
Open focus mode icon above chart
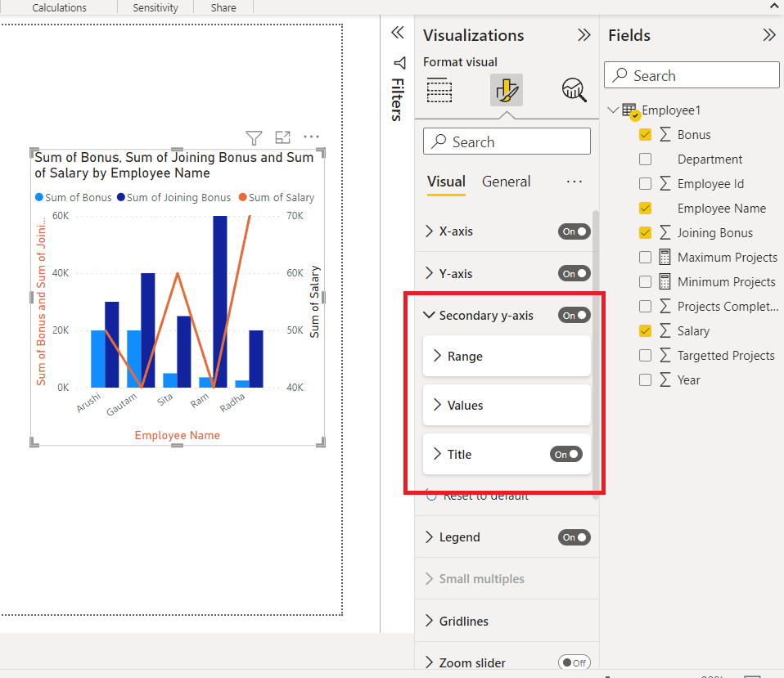pyautogui.click(x=282, y=137)
